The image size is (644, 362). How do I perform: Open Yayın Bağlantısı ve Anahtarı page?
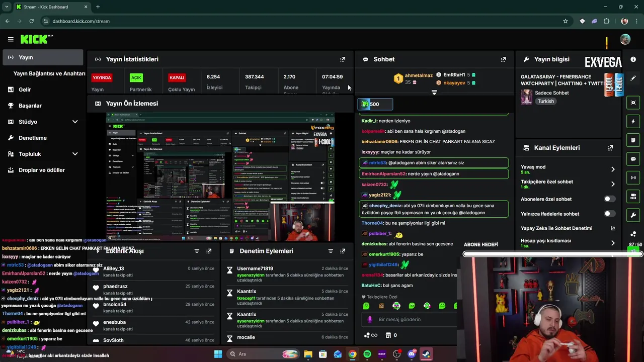[49, 73]
